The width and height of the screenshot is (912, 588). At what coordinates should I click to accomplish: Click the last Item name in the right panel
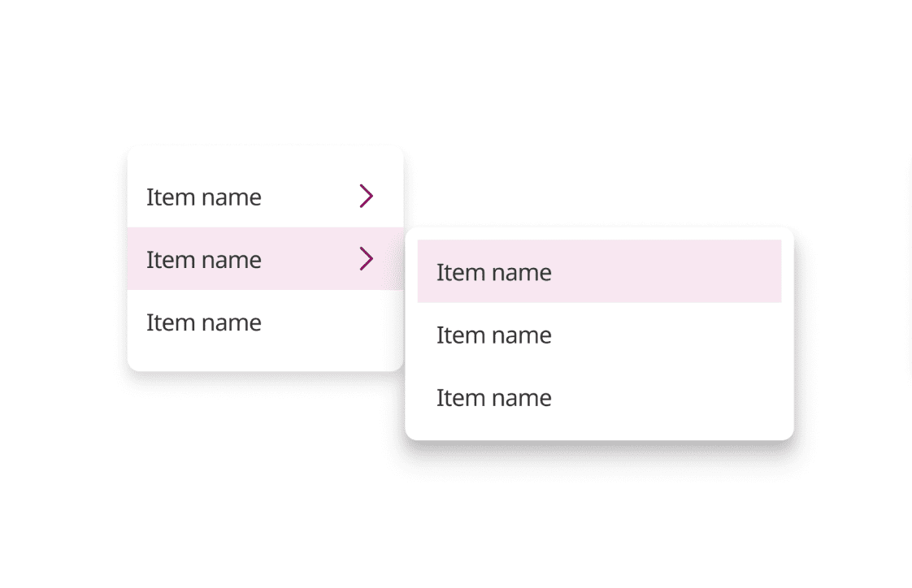tap(494, 397)
